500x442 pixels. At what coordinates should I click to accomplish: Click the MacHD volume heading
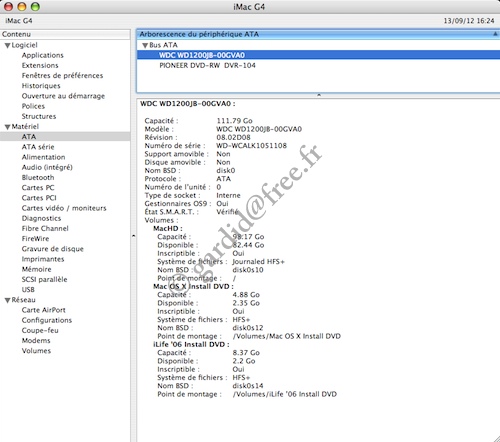(168, 229)
